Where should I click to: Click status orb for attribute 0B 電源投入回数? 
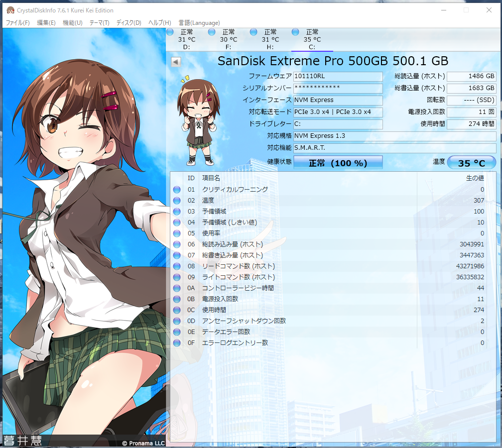coord(177,299)
